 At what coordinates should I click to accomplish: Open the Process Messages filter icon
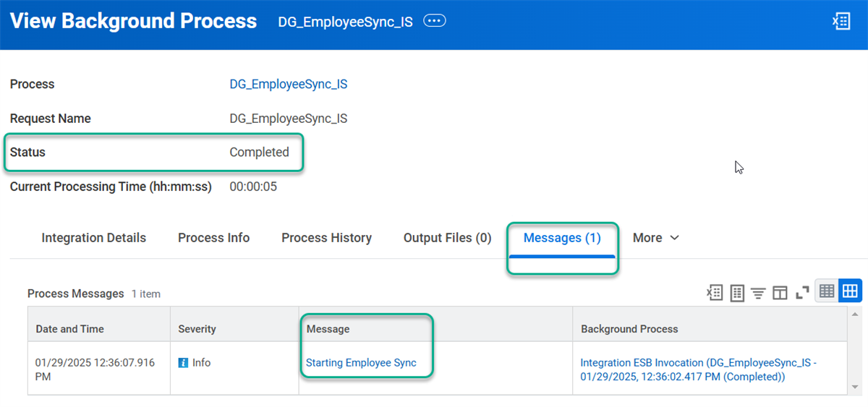pos(758,292)
